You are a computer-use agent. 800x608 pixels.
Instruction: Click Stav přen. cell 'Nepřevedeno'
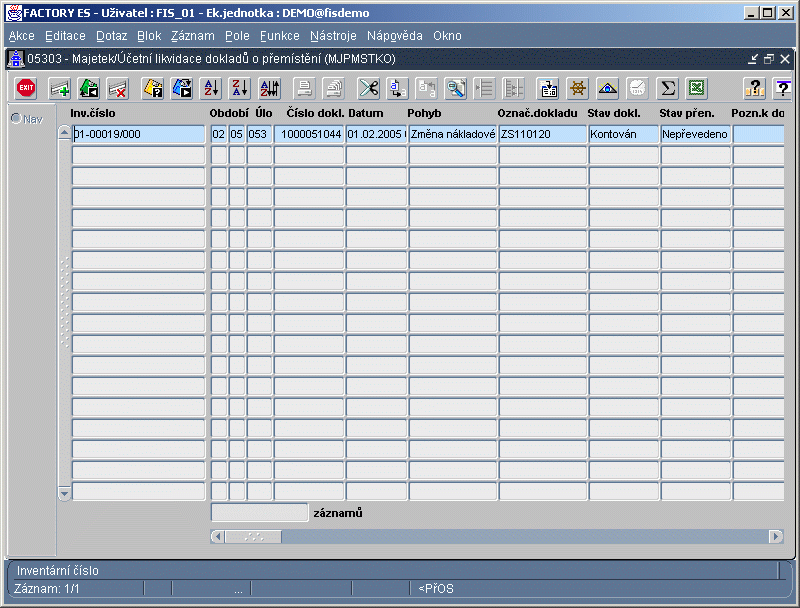pyautogui.click(x=695, y=134)
